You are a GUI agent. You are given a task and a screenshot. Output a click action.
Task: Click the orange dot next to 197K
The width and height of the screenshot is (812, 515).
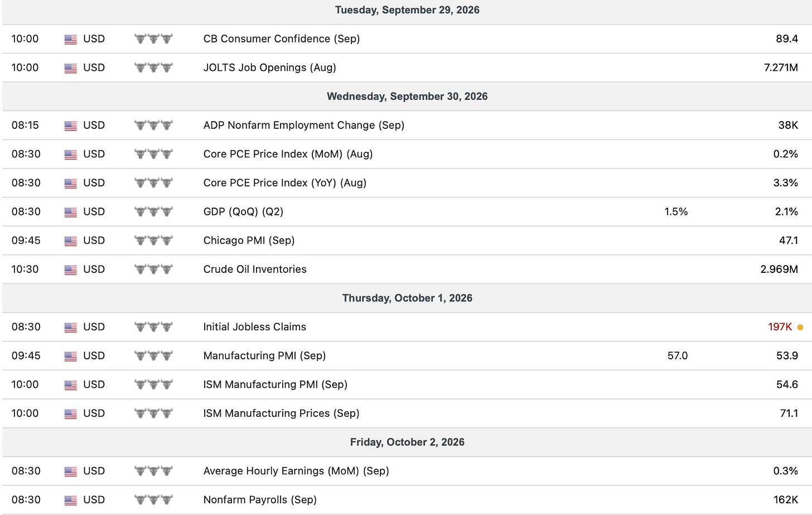[x=800, y=328]
